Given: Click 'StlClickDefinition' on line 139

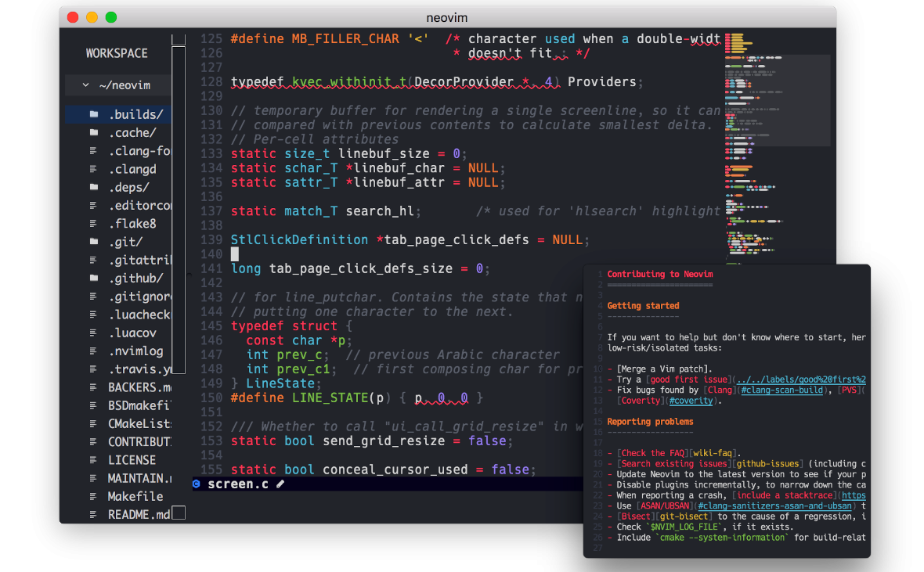Looking at the screenshot, I should [299, 239].
